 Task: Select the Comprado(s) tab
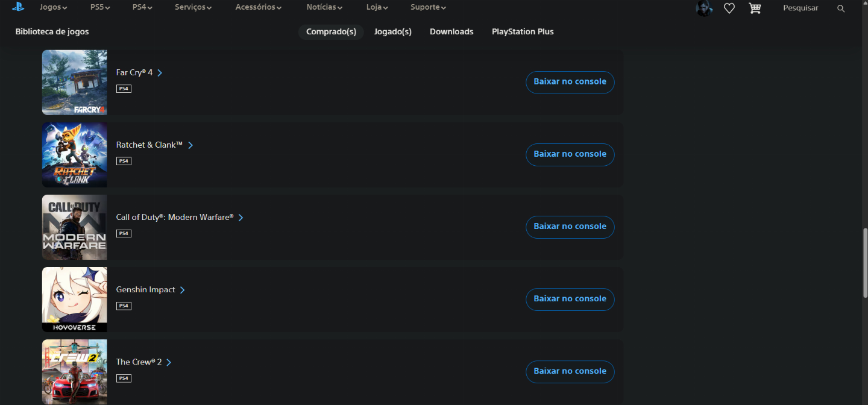point(331,32)
